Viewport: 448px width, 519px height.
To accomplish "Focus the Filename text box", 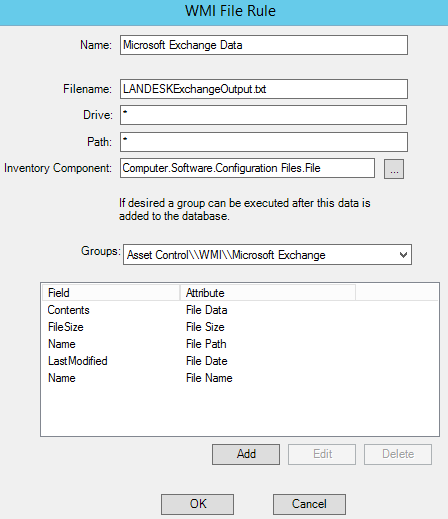I will point(264,89).
